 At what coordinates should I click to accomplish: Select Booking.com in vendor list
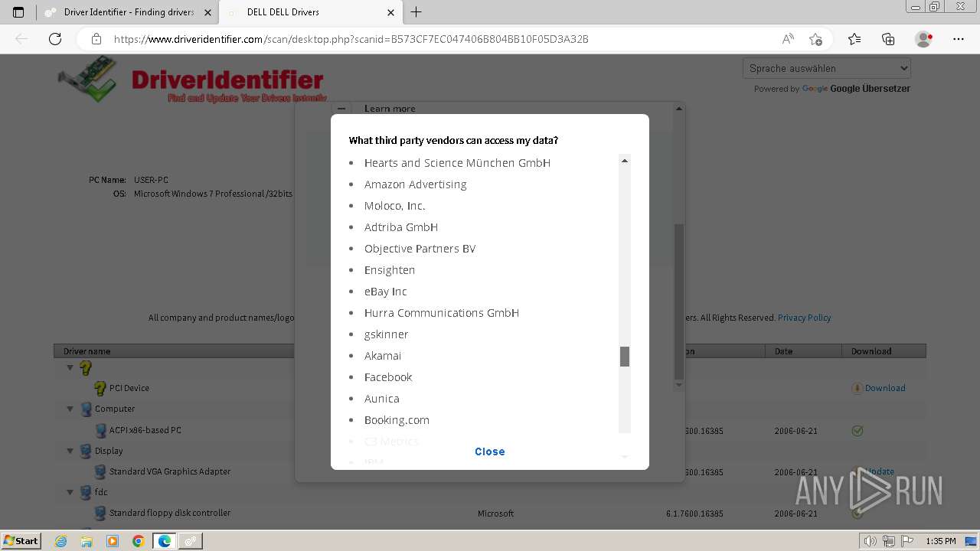pyautogui.click(x=397, y=420)
